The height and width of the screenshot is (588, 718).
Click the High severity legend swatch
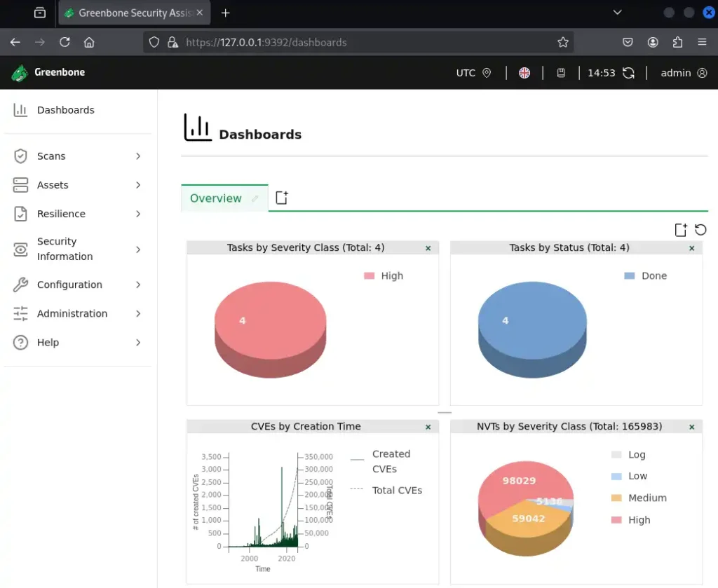tap(370, 276)
